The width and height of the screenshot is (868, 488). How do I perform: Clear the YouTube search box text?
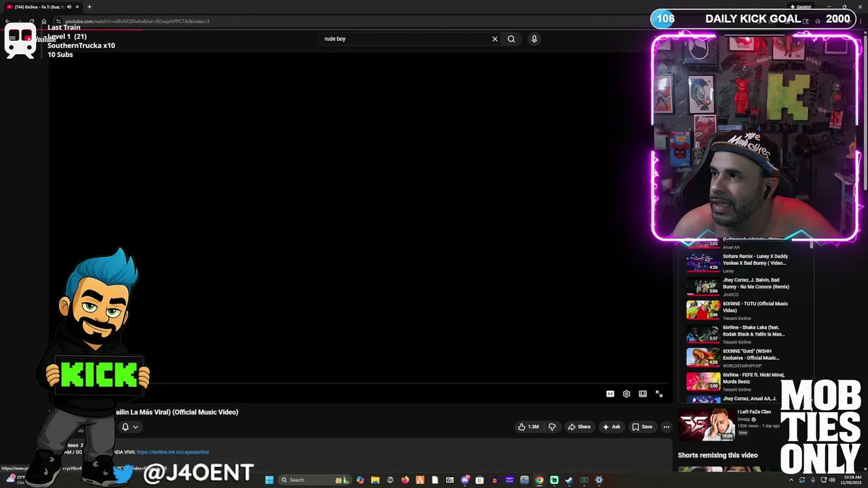(495, 39)
